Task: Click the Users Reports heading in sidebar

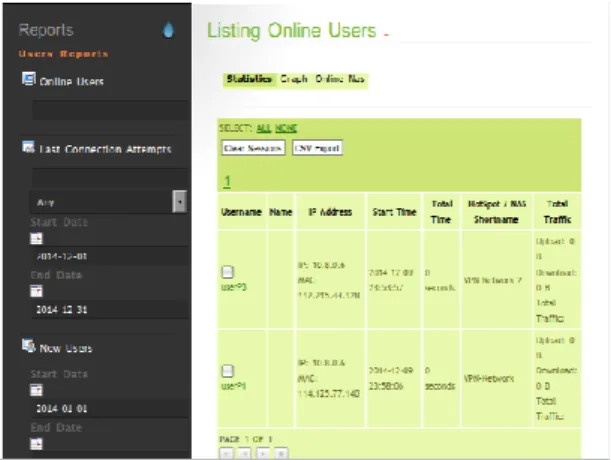Action: tap(63, 54)
